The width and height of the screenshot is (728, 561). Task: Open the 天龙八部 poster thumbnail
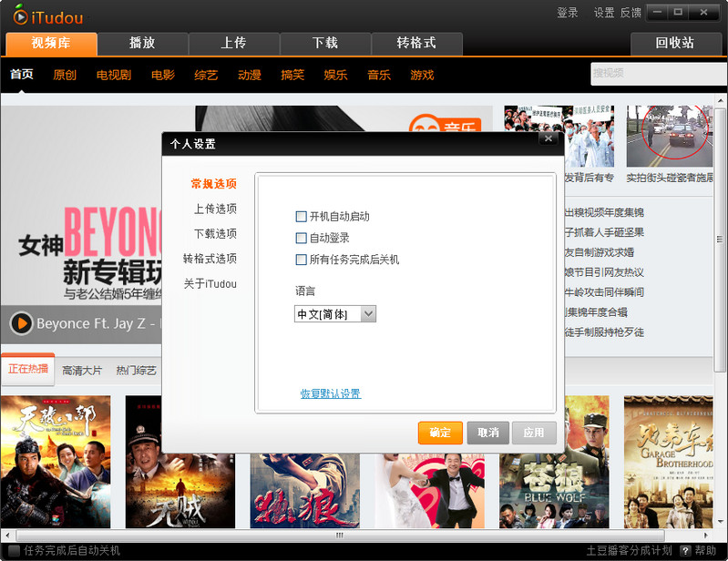[56, 462]
